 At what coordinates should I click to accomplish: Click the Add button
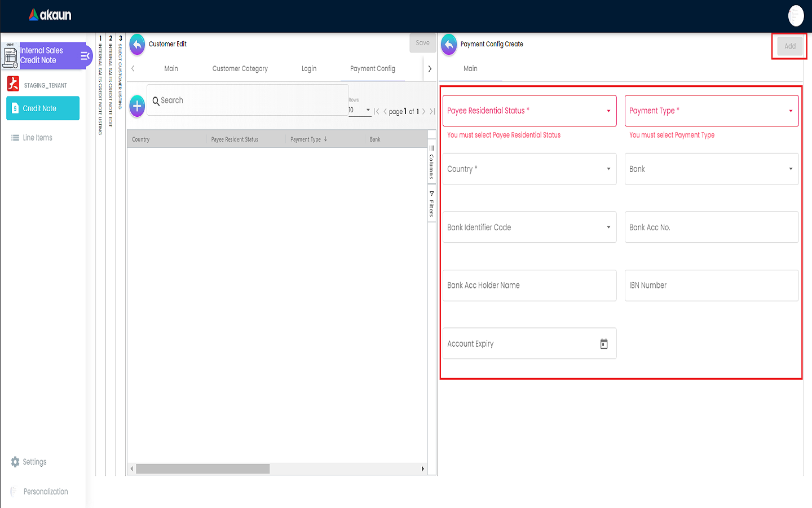[x=789, y=46]
